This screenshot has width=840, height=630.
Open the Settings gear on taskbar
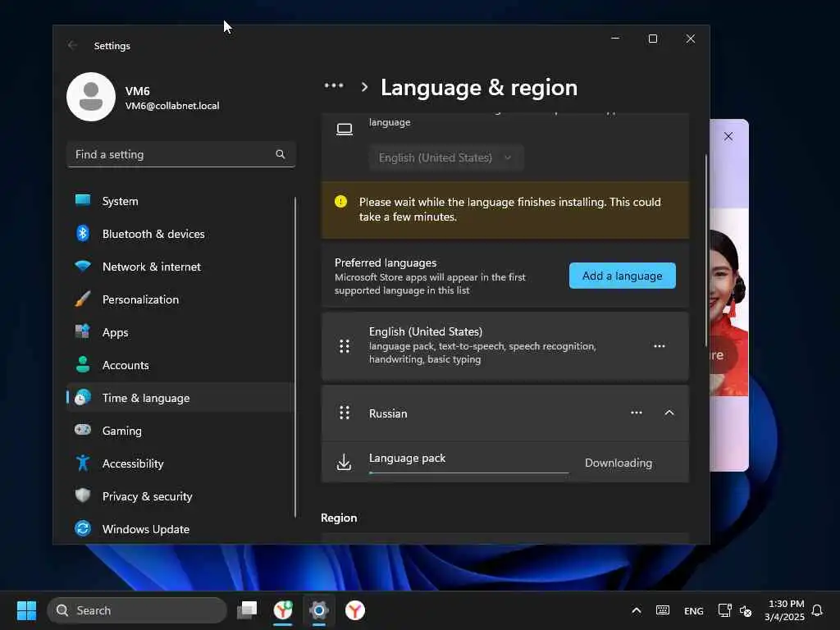tap(319, 610)
